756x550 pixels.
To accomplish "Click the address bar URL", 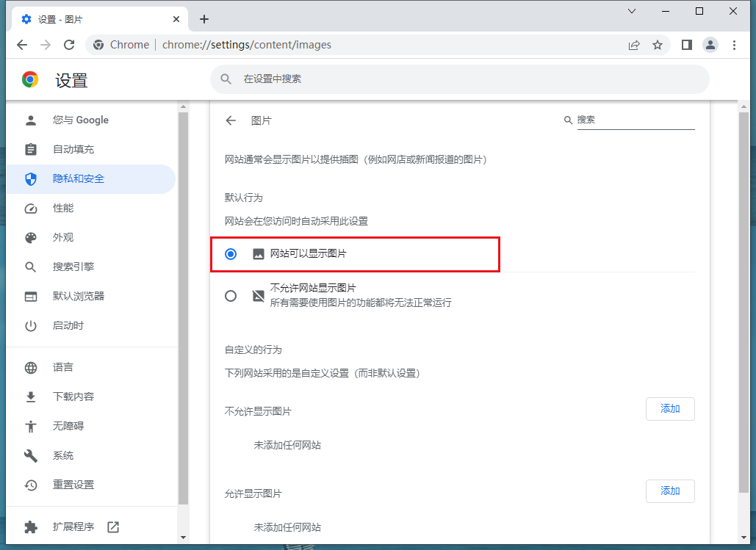I will coord(246,45).
